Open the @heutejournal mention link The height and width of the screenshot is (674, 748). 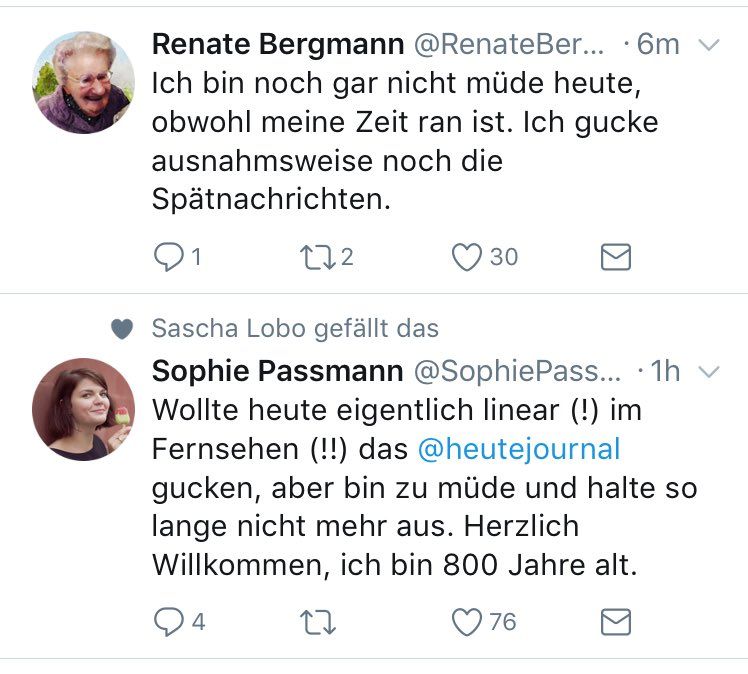tap(518, 449)
